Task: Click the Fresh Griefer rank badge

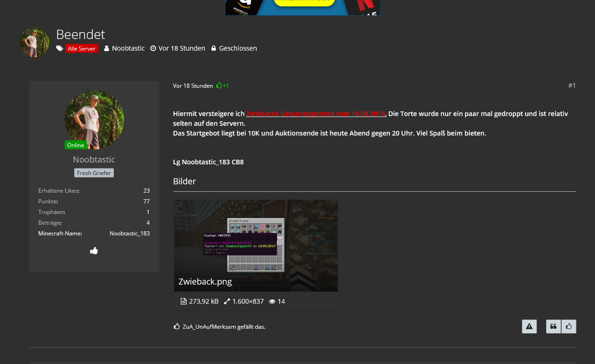Action: 94,173
